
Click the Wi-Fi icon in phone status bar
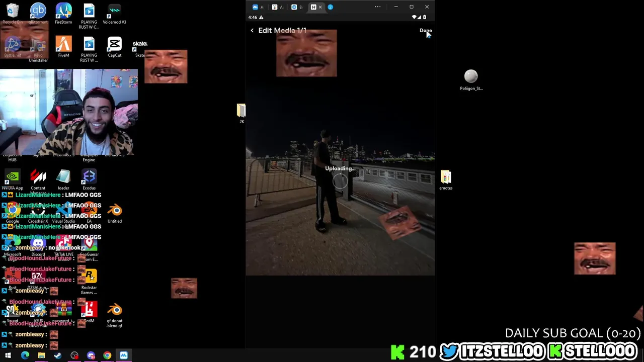[x=415, y=18]
